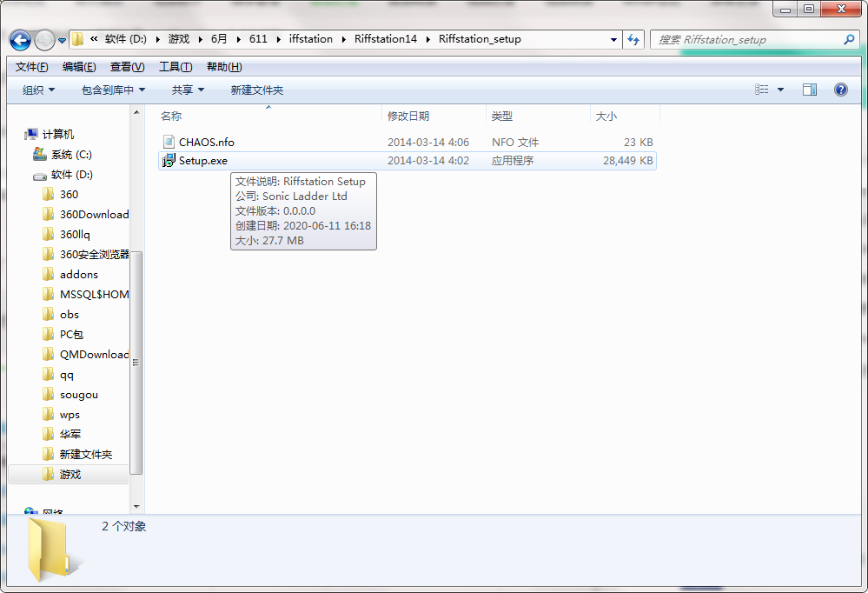
Task: Click the search magnifier icon
Action: 849,39
